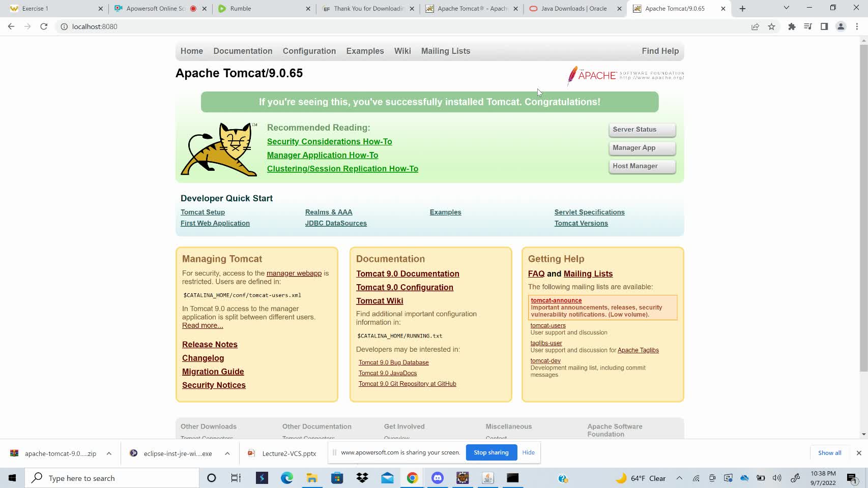Open the tomcat-announce mailing list link
This screenshot has width=868, height=488.
(556, 300)
